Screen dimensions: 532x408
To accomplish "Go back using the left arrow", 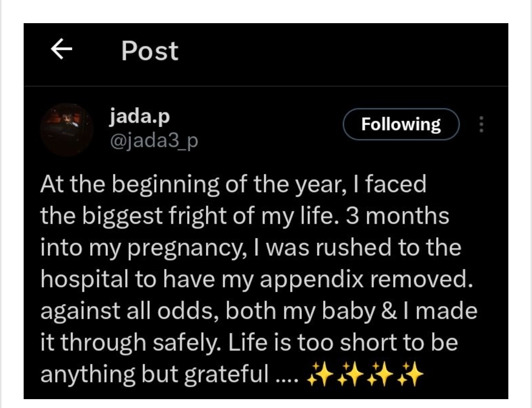I will click(62, 49).
